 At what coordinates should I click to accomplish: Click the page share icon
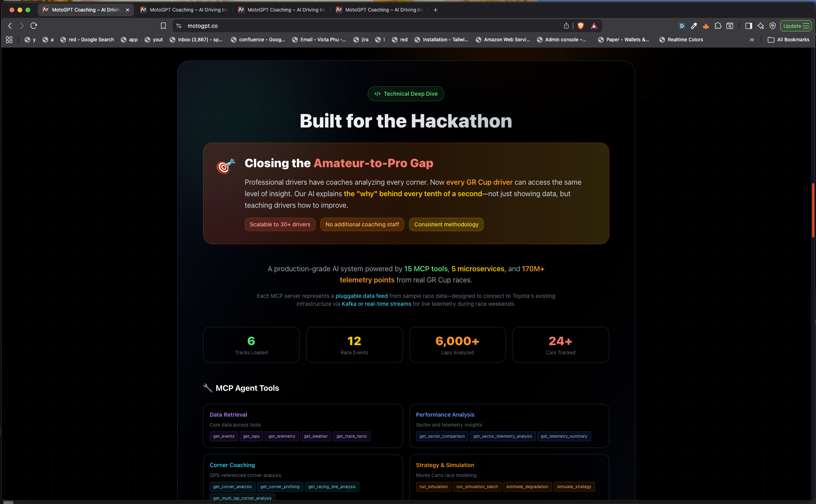tap(566, 26)
